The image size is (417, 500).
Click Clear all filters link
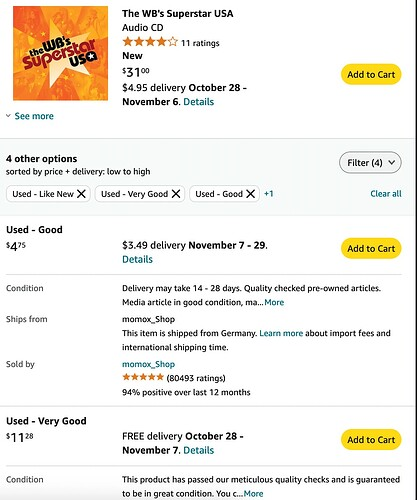tap(386, 194)
